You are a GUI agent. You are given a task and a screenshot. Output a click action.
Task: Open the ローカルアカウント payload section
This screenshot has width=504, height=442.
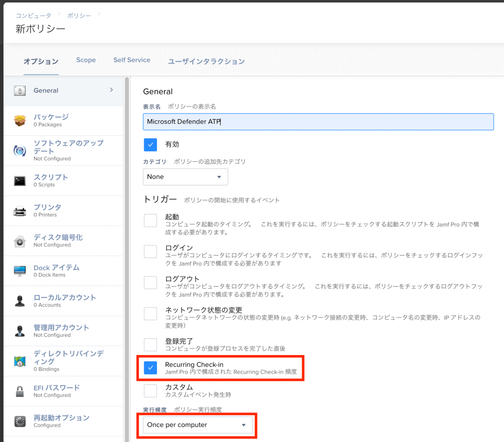[63, 301]
